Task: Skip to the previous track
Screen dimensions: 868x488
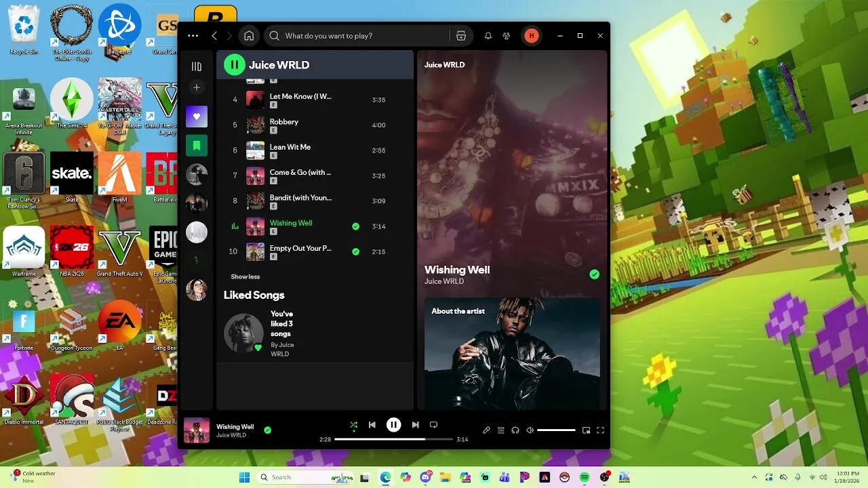Action: click(x=372, y=425)
